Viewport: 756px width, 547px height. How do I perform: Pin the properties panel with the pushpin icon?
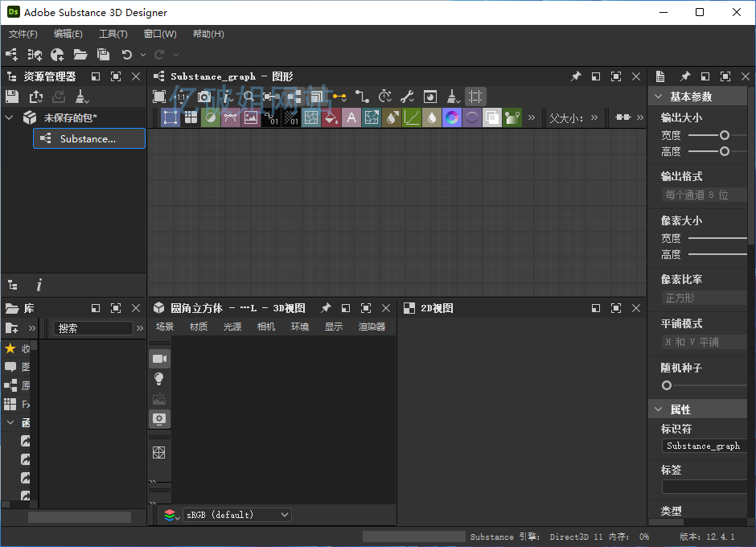[x=685, y=76]
